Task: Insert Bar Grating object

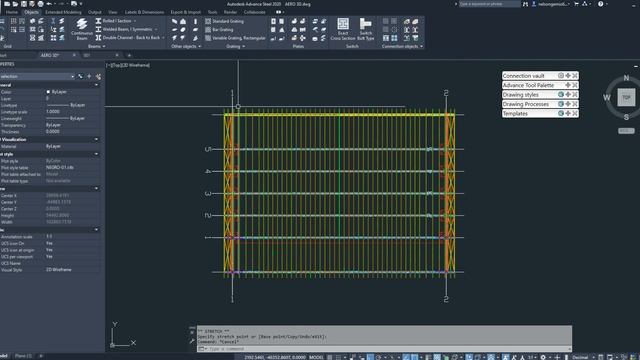Action: (219, 30)
